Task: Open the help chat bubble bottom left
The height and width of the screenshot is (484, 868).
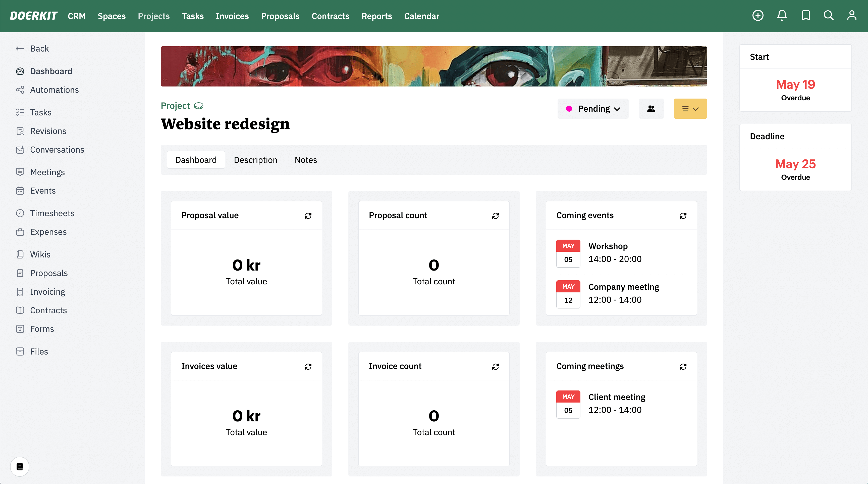Action: (x=19, y=466)
